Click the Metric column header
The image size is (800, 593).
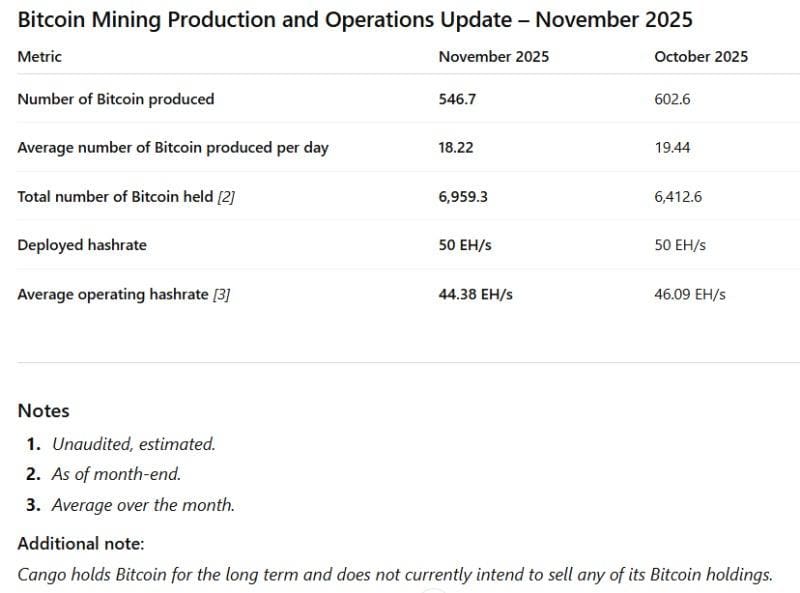click(x=39, y=57)
